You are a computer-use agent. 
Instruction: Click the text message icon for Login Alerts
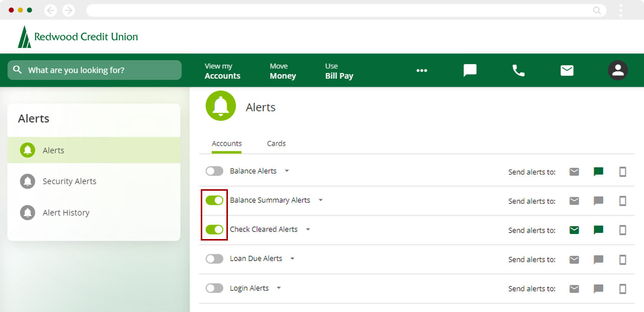click(x=598, y=289)
